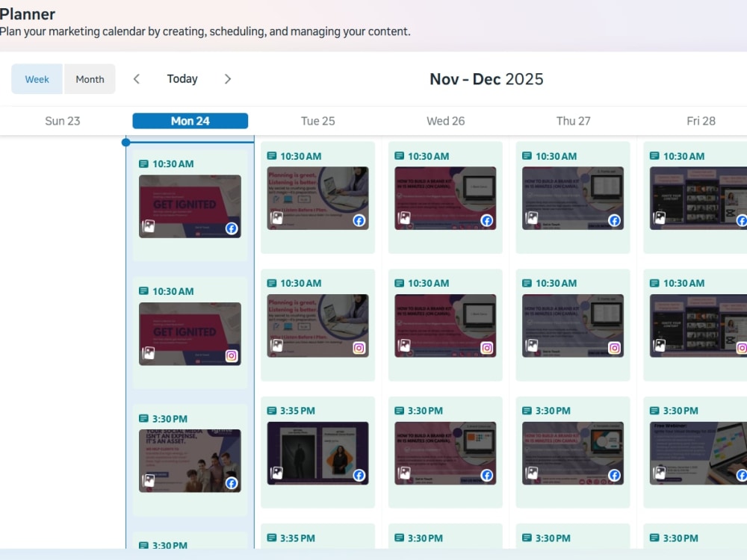Click photo icon on Tuesday's 3:35 PM portrait thumbnail
This screenshot has width=747, height=560.
pos(277,473)
